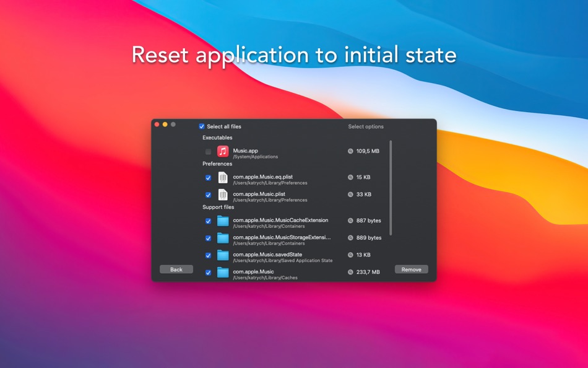
Task: Click the folder icon for com.apple.Music caches
Action: click(x=223, y=272)
